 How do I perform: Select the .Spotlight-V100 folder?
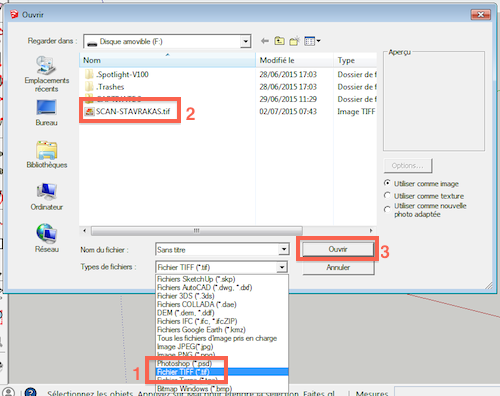(117, 74)
